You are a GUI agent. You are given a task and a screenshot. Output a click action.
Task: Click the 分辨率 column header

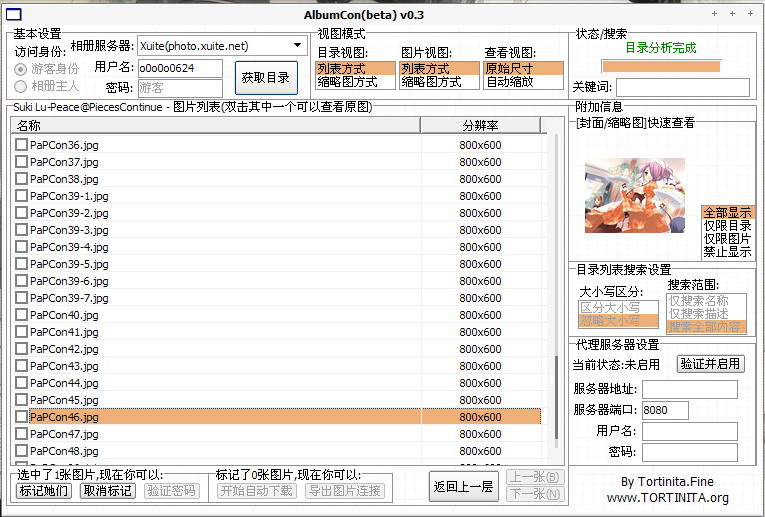[x=481, y=125]
